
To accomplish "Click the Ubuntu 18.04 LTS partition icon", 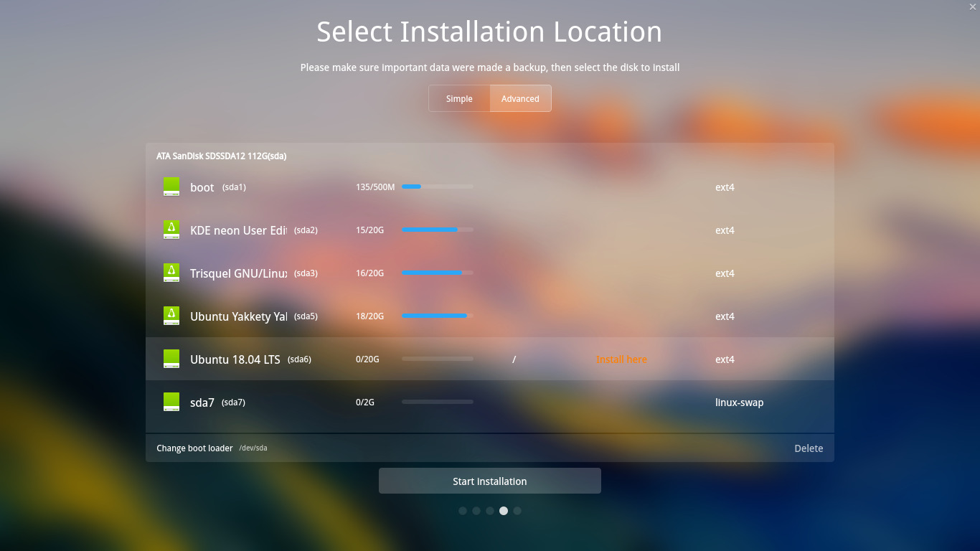I will click(x=171, y=359).
